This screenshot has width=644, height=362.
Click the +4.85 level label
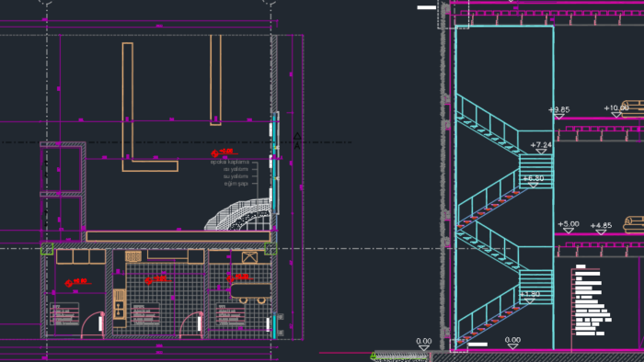pos(601,226)
